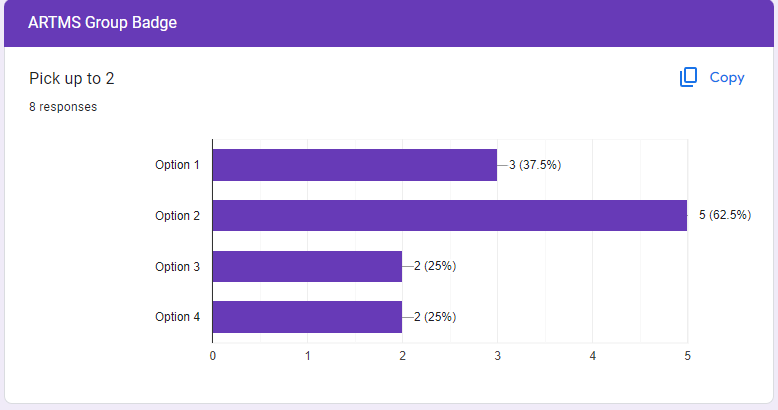Click the Pick up to 2 question title
The width and height of the screenshot is (778, 410).
pos(71,78)
